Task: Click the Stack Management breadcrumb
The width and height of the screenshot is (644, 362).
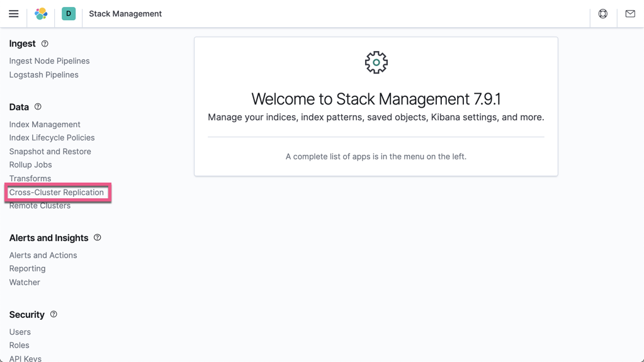Action: coord(125,14)
